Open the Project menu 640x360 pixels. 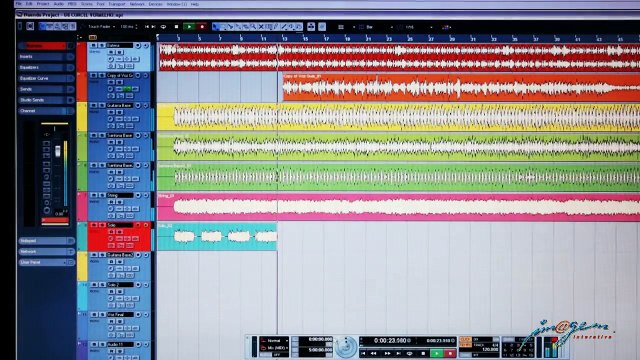coord(43,4)
